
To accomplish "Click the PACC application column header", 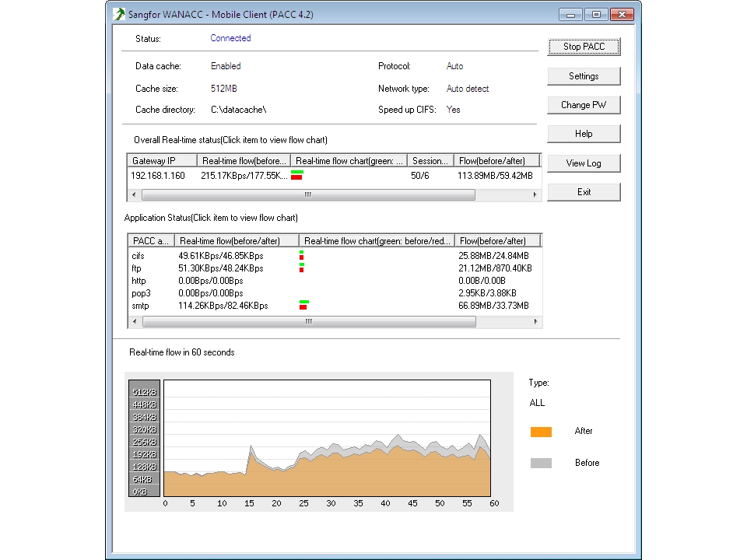I will tap(151, 241).
